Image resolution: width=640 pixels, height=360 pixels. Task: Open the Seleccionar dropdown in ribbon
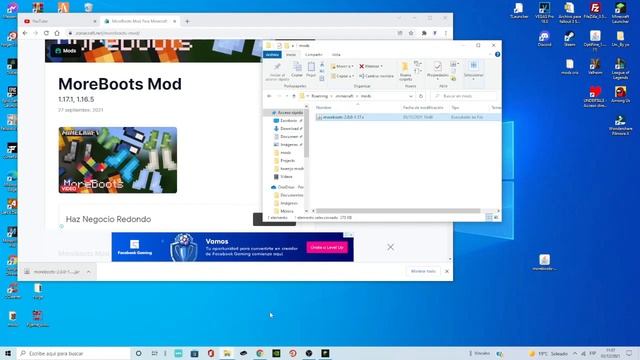(x=473, y=70)
